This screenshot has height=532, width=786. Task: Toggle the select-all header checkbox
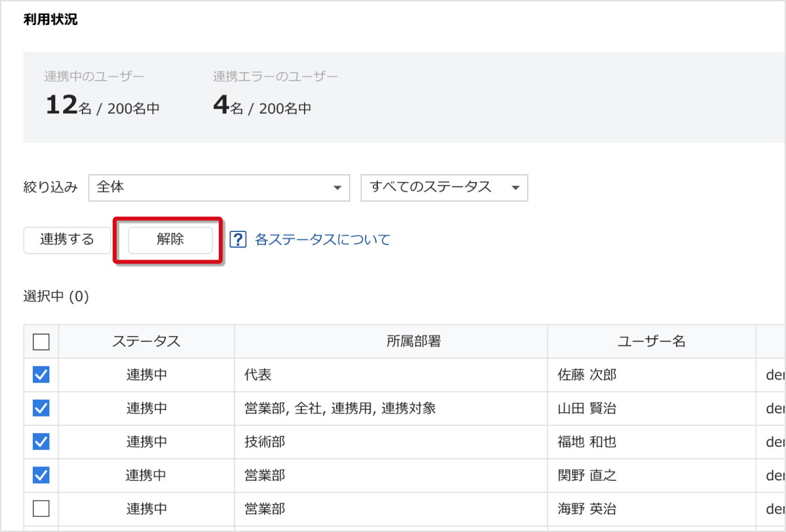(x=41, y=341)
